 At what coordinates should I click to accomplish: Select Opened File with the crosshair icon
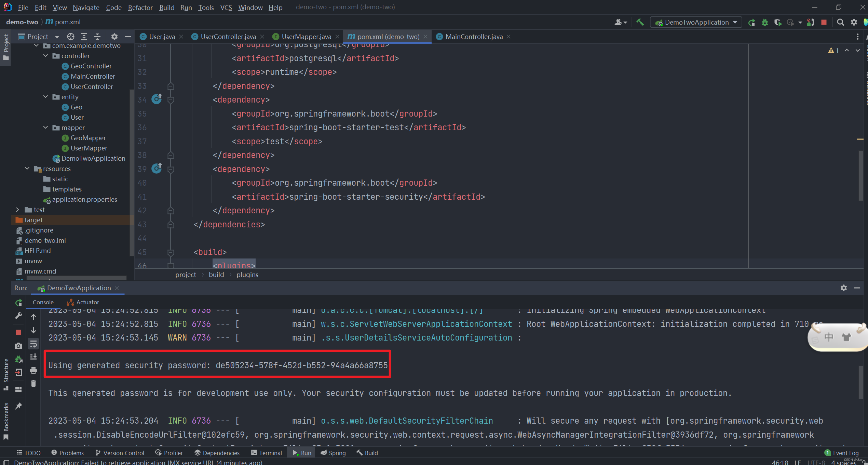[70, 36]
